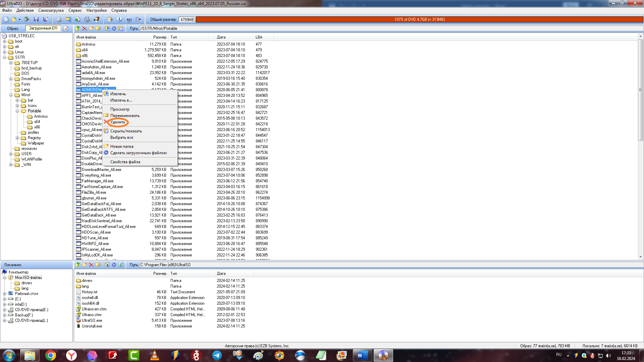Viewport: 644px width, 362px height.
Task: Click the Mount to virtual drive icon
Action: point(87,19)
